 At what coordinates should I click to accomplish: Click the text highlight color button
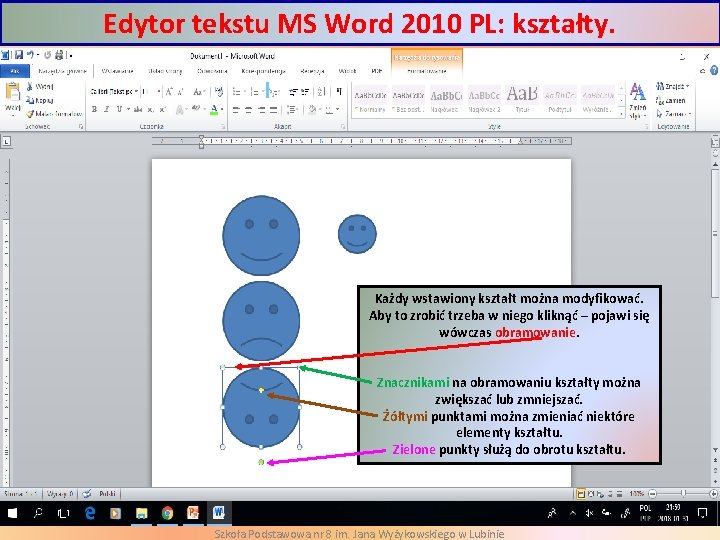pos(196,109)
